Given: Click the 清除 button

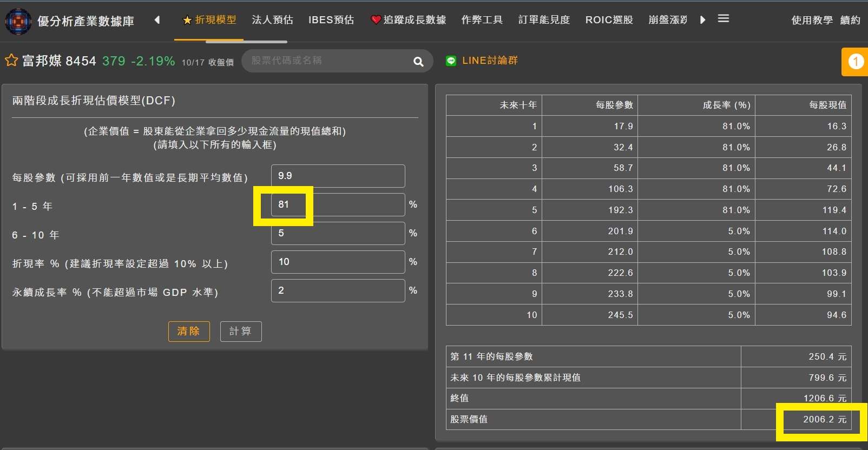Looking at the screenshot, I should 189,331.
